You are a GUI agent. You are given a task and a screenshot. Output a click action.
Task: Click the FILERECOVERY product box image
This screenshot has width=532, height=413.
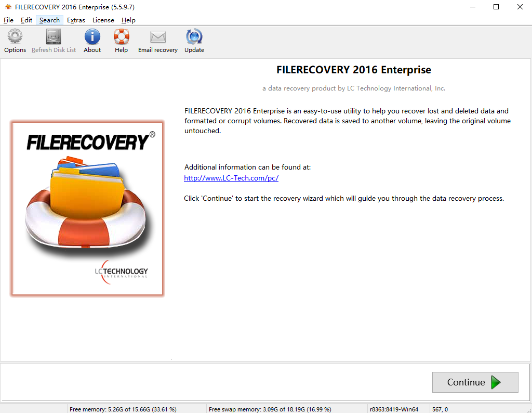pos(87,209)
